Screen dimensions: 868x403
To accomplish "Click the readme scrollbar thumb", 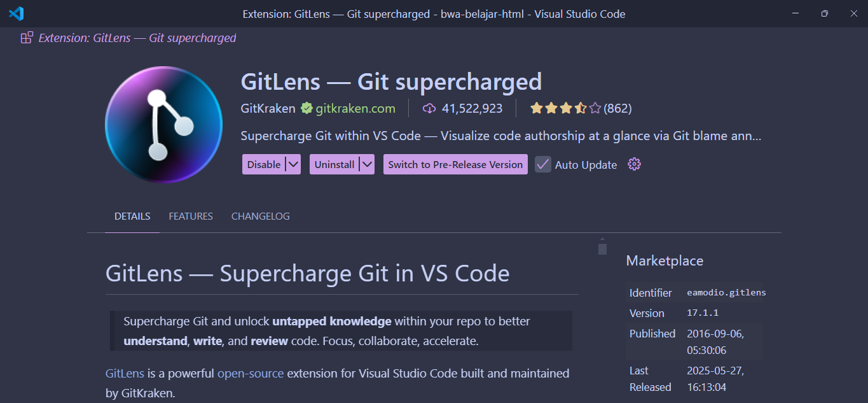I will 602,249.
